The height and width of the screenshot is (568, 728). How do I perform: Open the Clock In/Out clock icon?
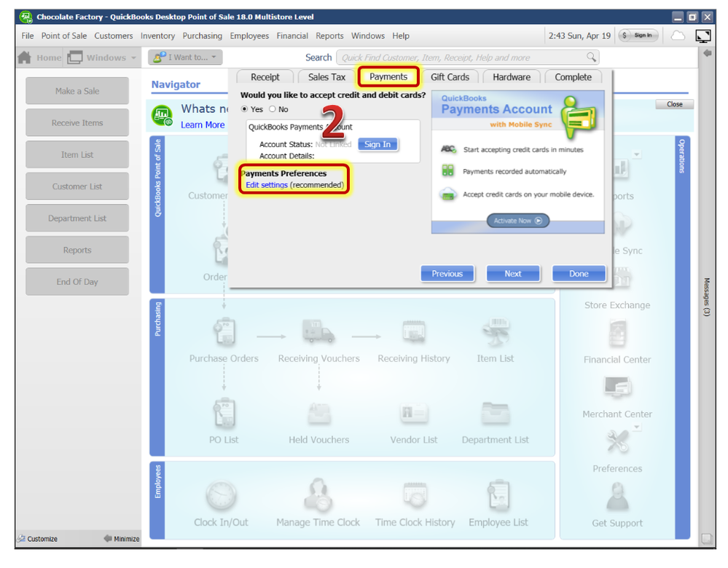click(222, 496)
